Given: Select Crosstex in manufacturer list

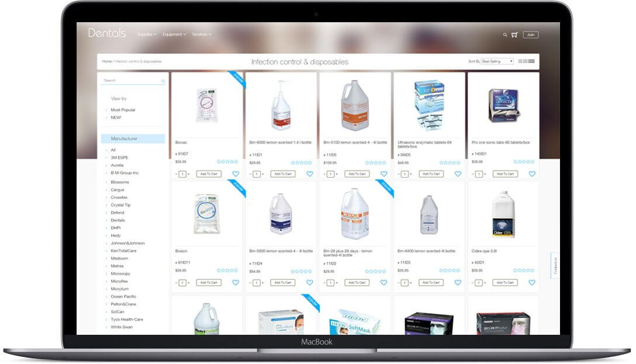Looking at the screenshot, I should coord(119,197).
